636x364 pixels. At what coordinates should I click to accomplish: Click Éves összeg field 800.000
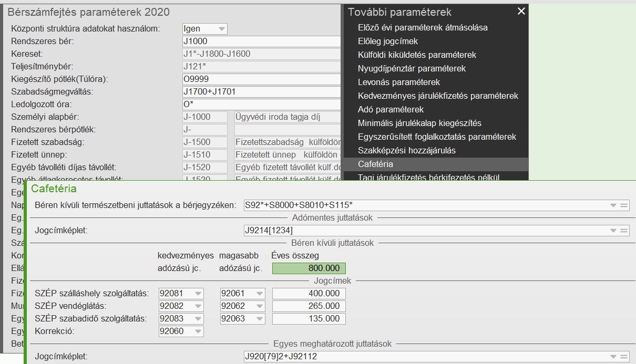(309, 268)
